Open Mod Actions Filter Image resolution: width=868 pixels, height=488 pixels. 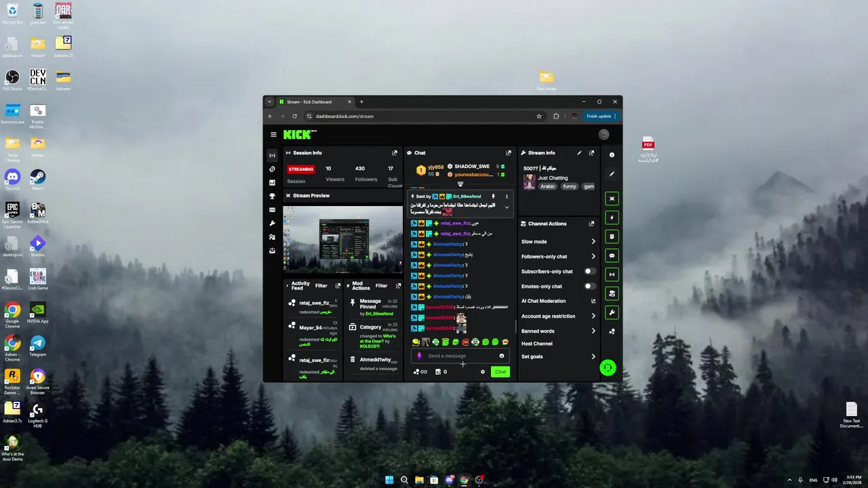click(382, 285)
